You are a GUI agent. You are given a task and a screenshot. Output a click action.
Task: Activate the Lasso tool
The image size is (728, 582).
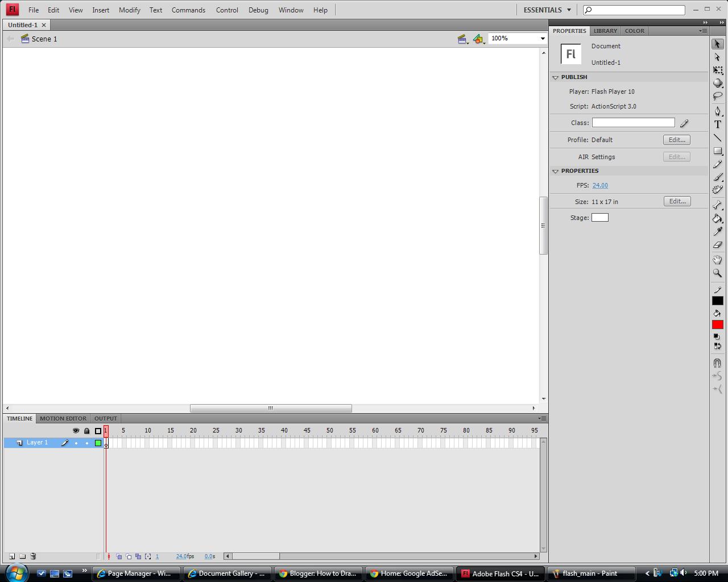(717, 96)
